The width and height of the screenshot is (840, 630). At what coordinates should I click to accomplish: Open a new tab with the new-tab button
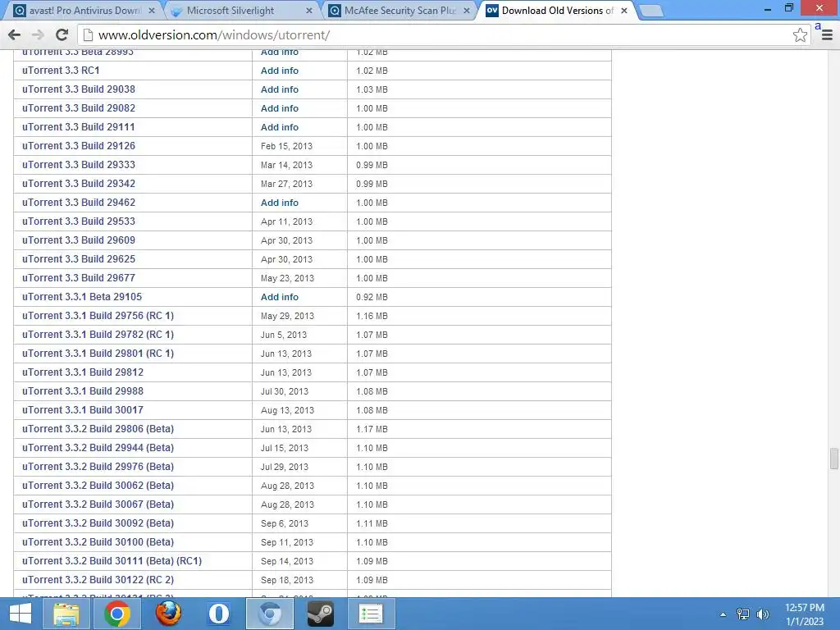pos(651,11)
